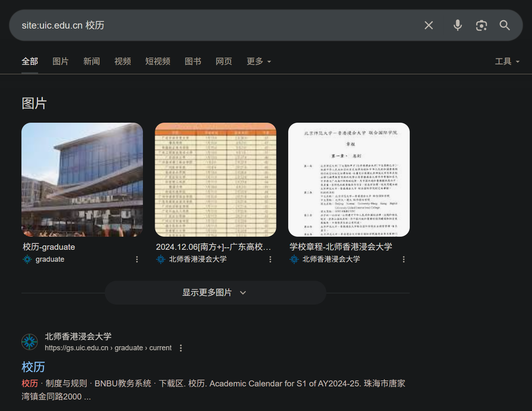Open more options for gs.uic.edu.cn result
This screenshot has width=532, height=411.
click(181, 348)
